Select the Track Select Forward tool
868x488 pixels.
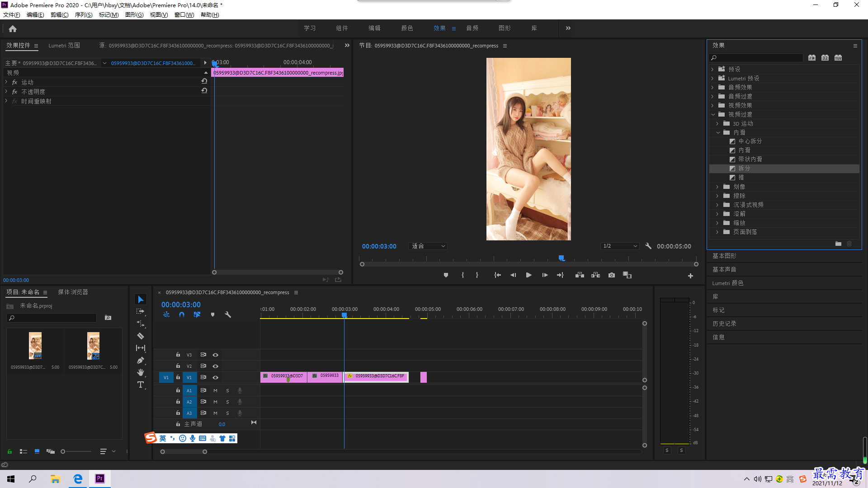click(x=141, y=312)
